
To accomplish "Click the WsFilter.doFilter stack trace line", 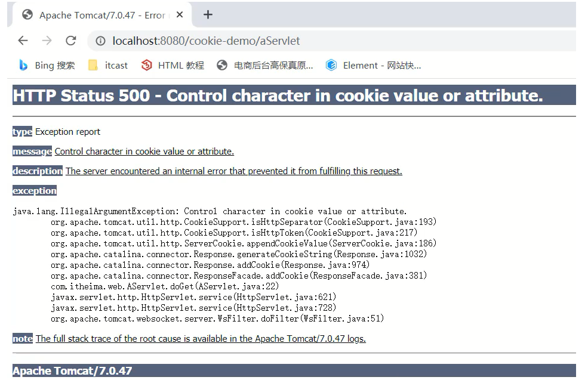I will pyautogui.click(x=217, y=319).
